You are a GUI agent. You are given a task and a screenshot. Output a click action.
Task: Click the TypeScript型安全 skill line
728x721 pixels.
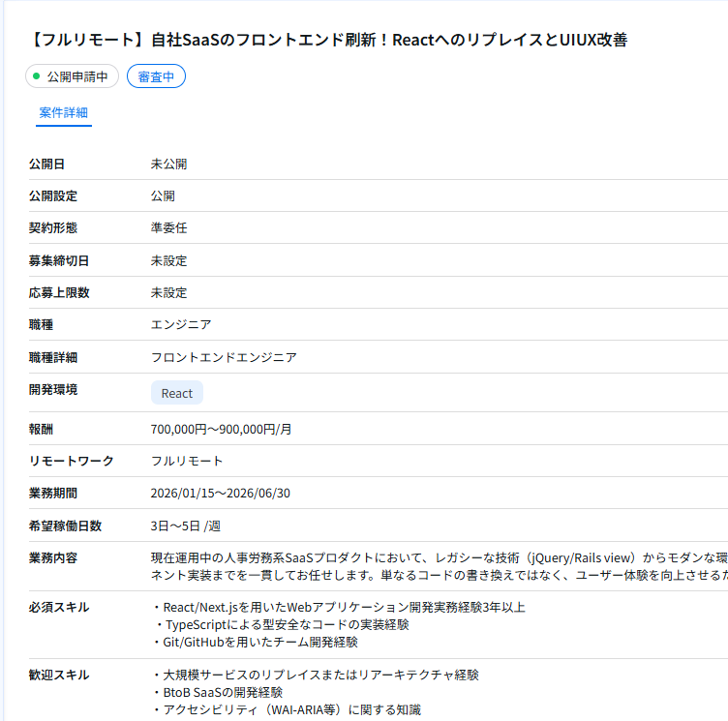coord(283,625)
